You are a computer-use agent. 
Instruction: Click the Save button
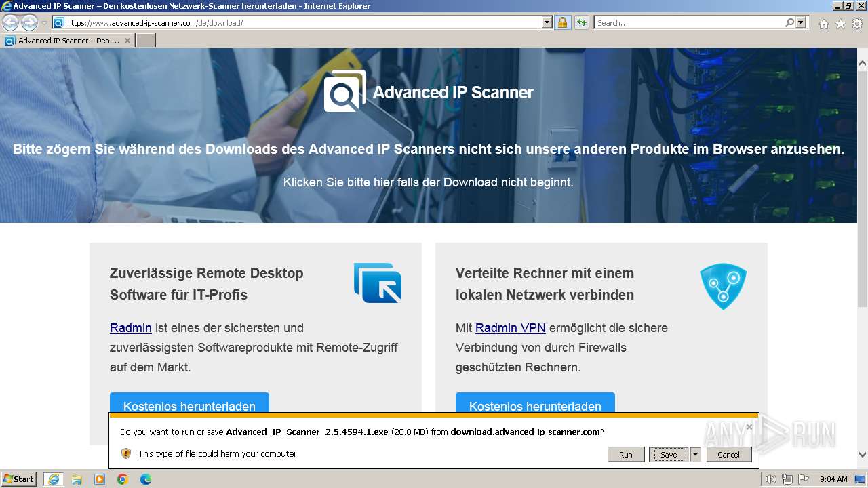pyautogui.click(x=669, y=454)
